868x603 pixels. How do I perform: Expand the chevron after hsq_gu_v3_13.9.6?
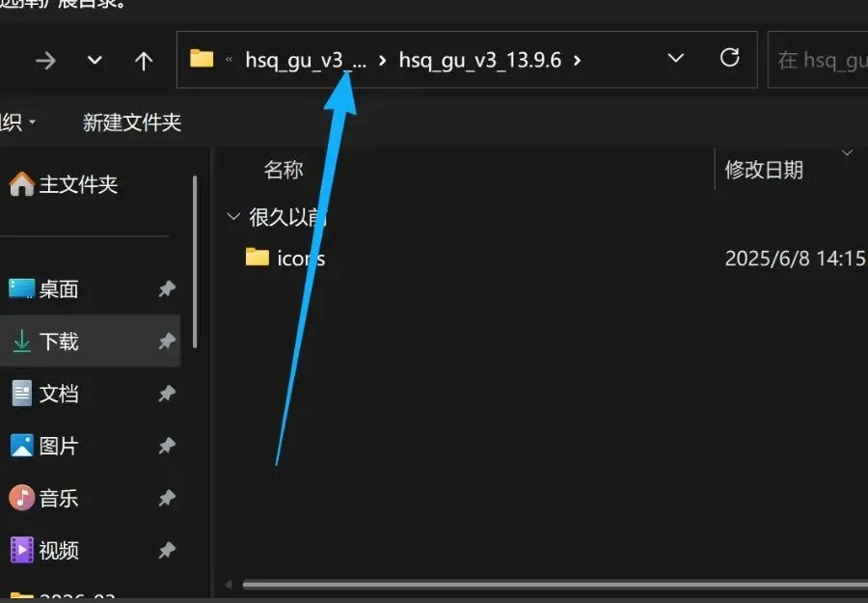tap(578, 60)
